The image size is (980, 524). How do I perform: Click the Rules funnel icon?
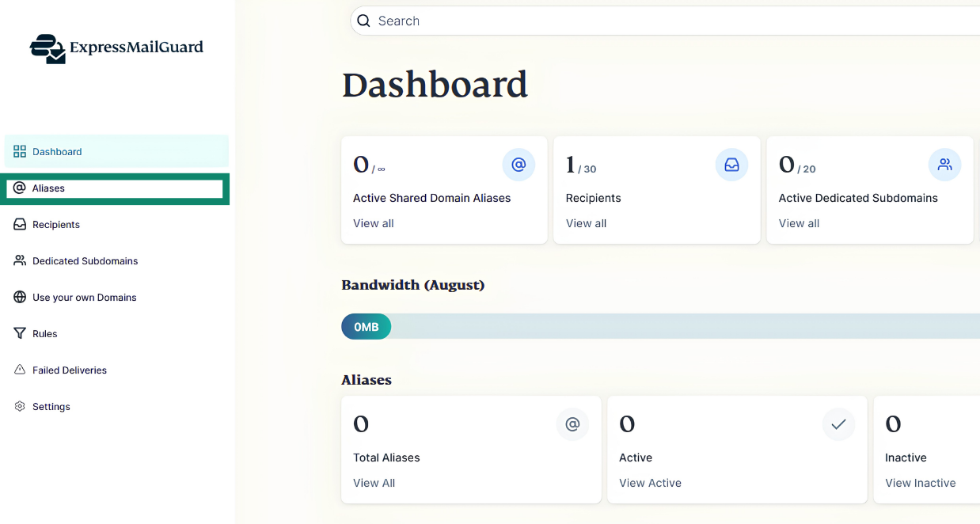pos(20,333)
